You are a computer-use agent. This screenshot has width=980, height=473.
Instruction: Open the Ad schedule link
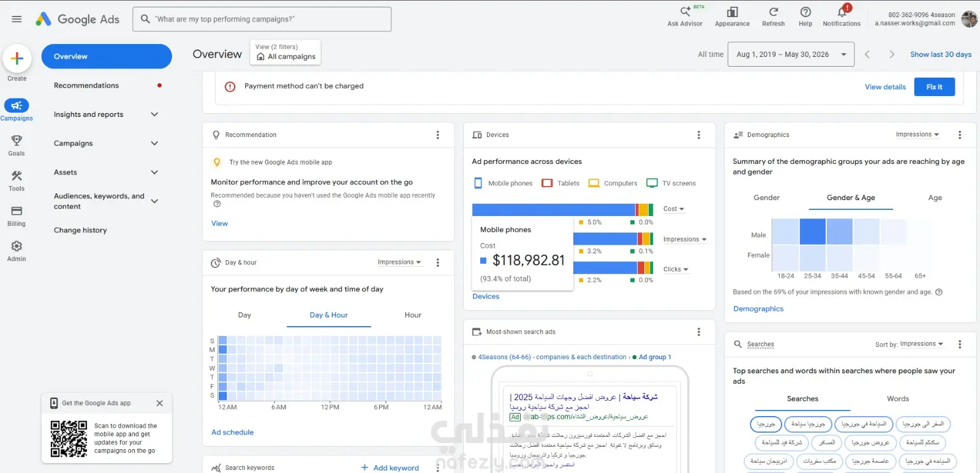(233, 433)
